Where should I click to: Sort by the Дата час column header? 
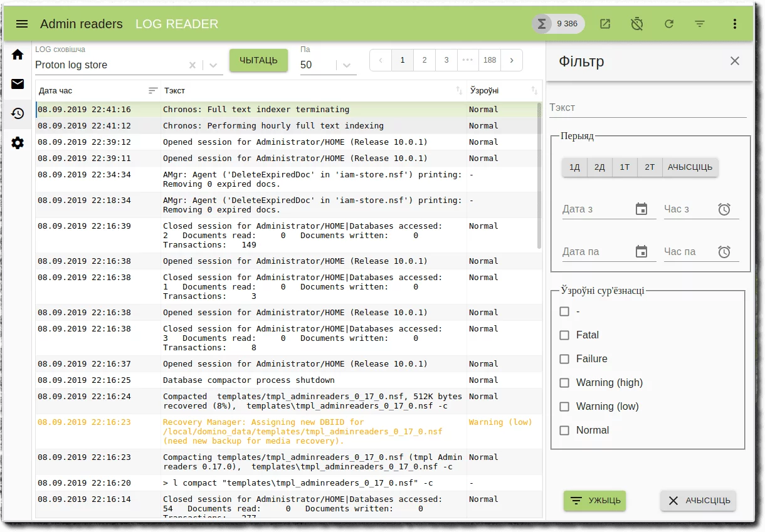[56, 91]
